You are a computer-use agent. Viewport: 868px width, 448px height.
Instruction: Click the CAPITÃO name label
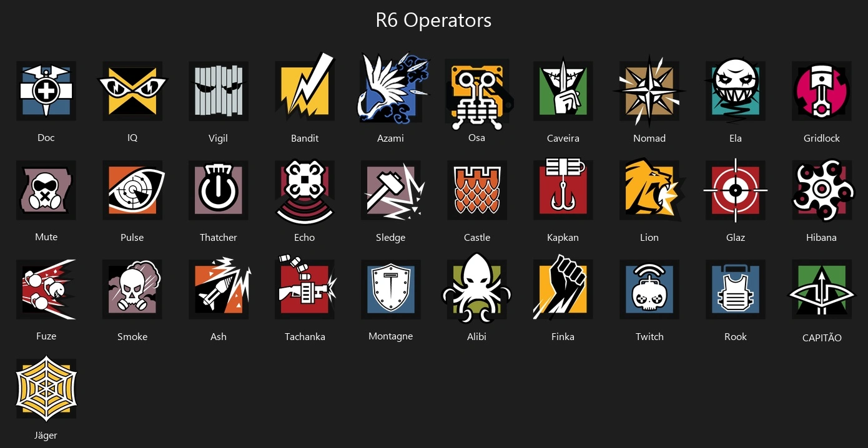822,338
